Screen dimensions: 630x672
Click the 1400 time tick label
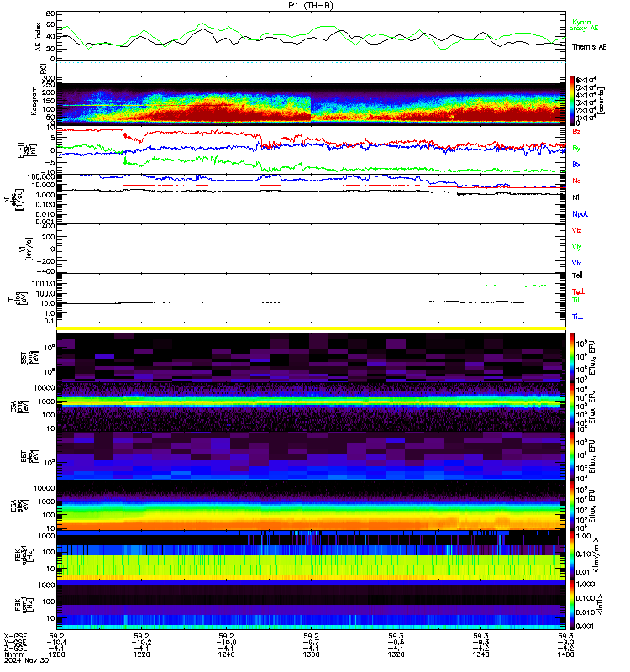click(x=565, y=654)
